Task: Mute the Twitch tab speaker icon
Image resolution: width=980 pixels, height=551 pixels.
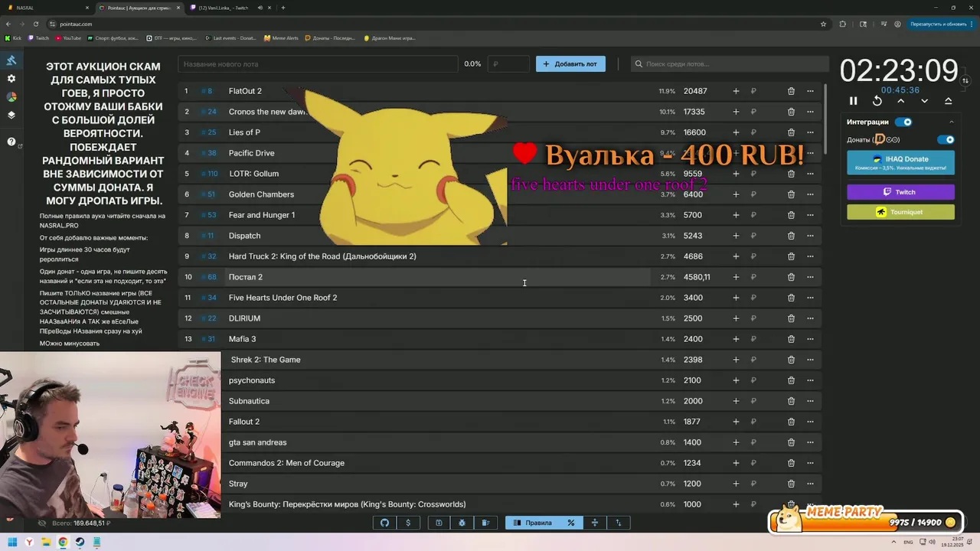Action: pyautogui.click(x=260, y=8)
